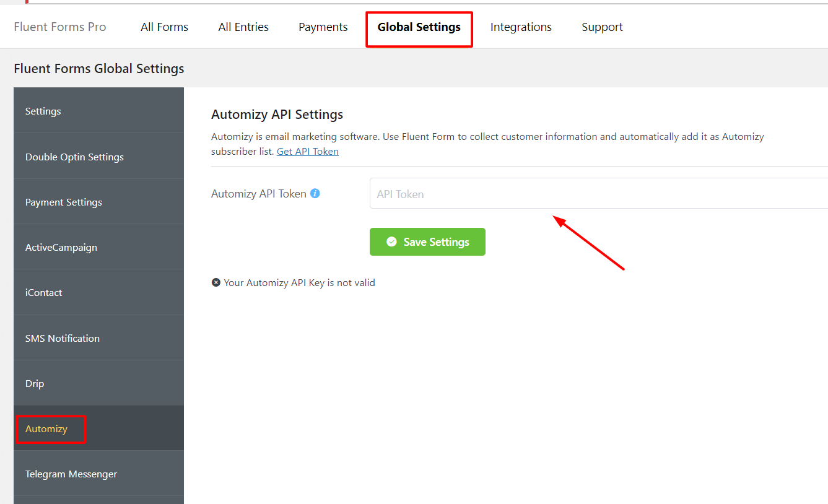828x504 pixels.
Task: Click 'Your Automizy API Key is not valid' message
Action: [300, 282]
